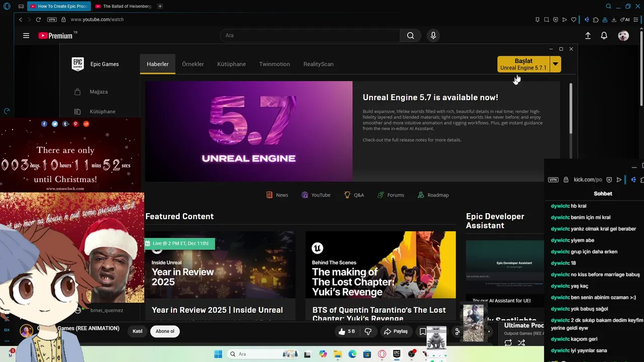The width and height of the screenshot is (644, 362).
Task: Like the video (5 B thumbs up)
Action: coord(347,331)
